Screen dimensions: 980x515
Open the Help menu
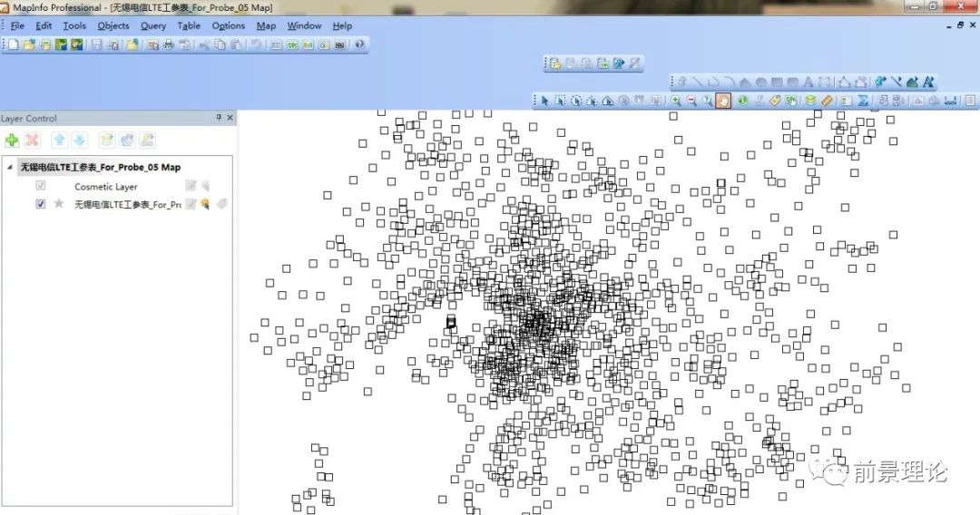tap(342, 25)
